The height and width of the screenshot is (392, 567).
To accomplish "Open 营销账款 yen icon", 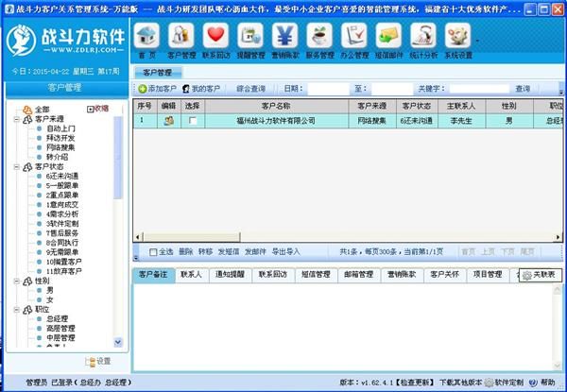I will click(x=284, y=36).
